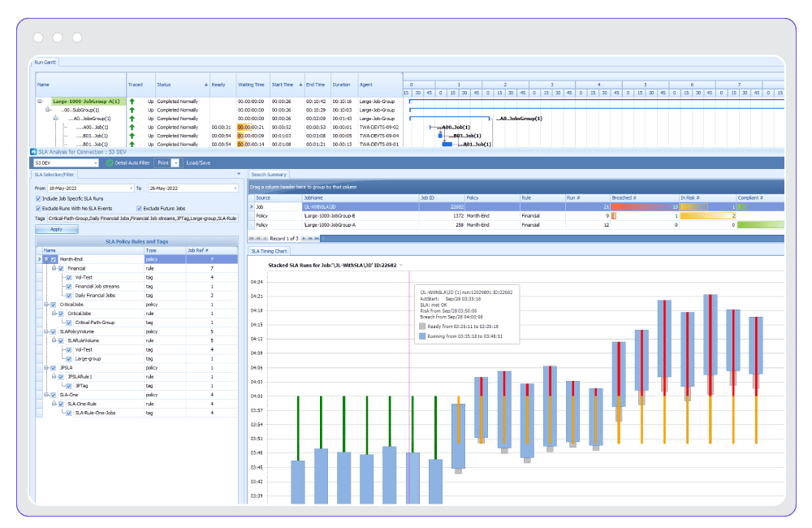Click the orange In Risk bar for Large-1000-JobGroup-B
This screenshot has height=528, width=812.
point(707,216)
